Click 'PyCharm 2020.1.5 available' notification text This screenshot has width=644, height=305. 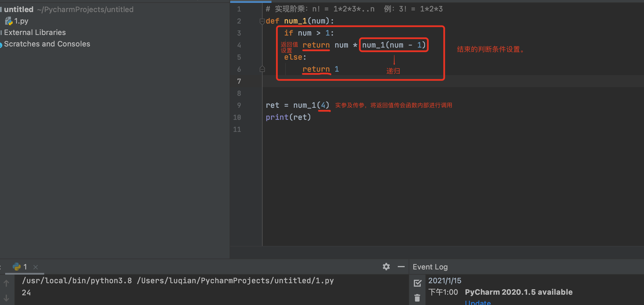coord(519,292)
